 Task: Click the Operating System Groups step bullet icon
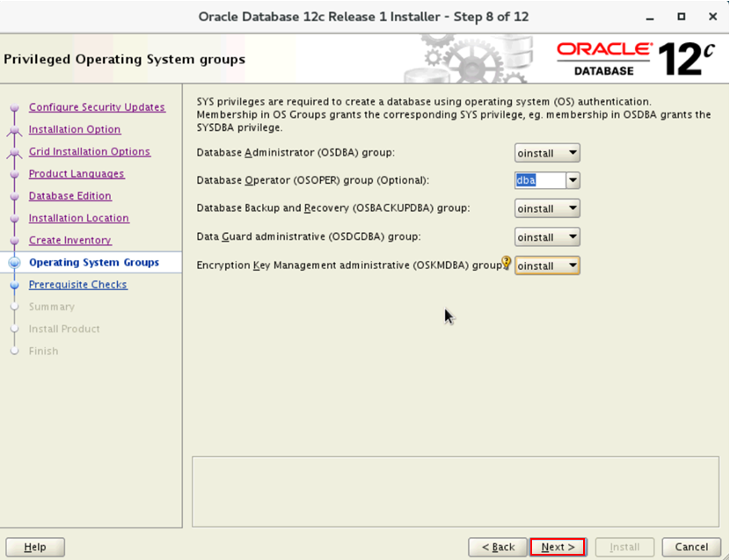(x=14, y=263)
